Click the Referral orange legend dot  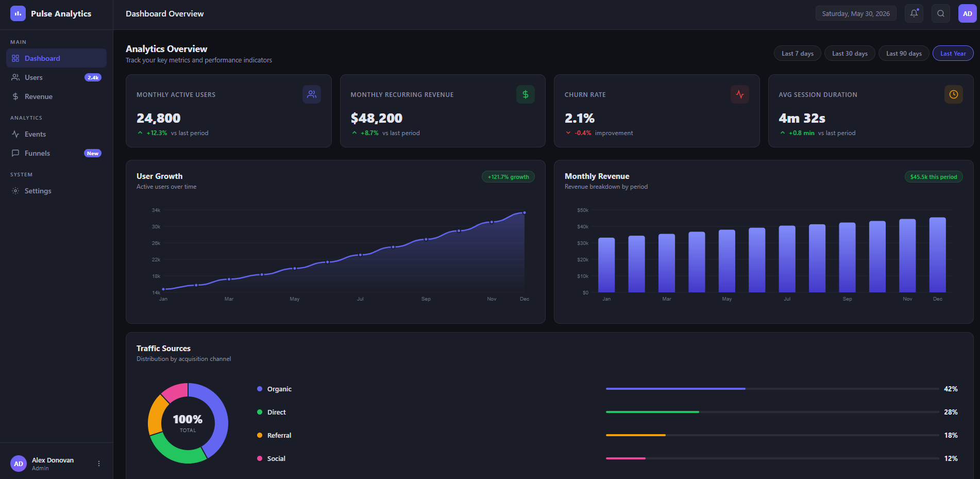pos(260,435)
